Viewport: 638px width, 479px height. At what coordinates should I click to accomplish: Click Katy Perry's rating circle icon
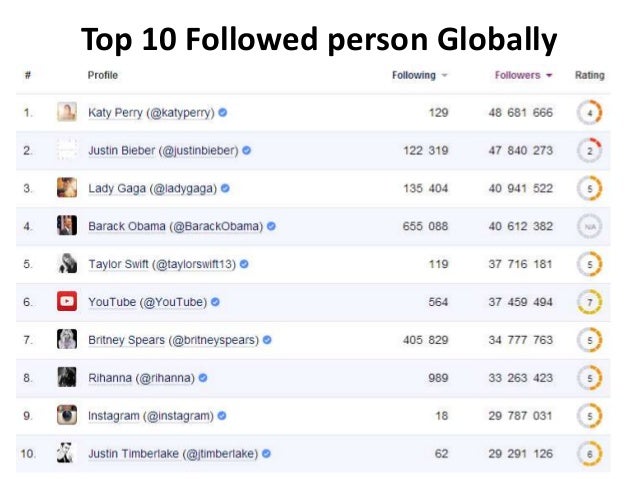(x=590, y=112)
